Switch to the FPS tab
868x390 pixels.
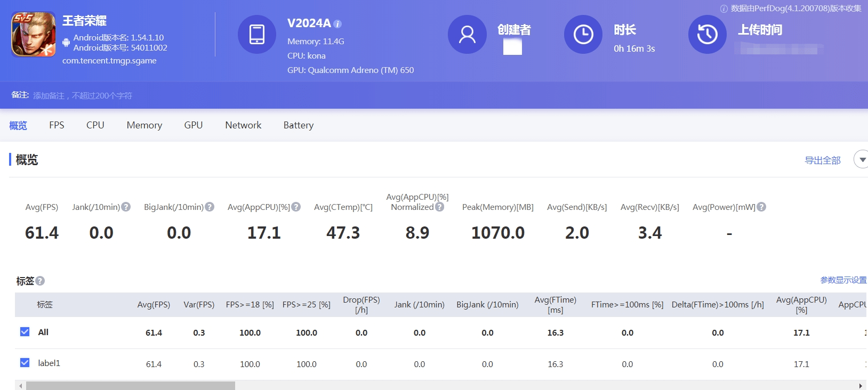point(57,125)
